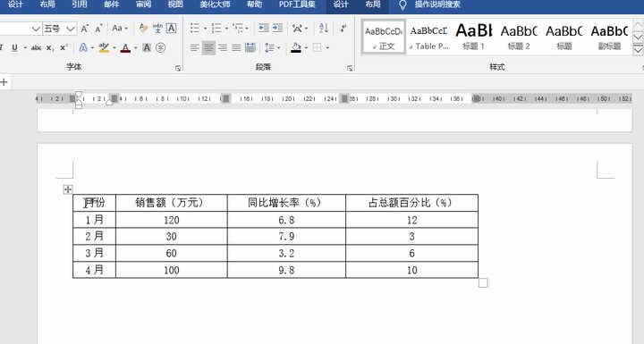Select the whole table with move handle
Screen dimensions: 644x344
coord(68,189)
